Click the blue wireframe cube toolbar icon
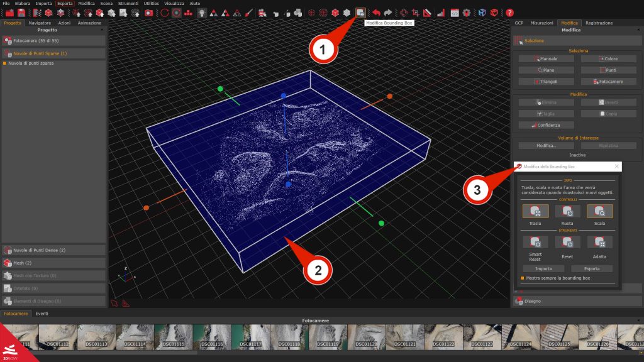This screenshot has width=644, height=362. point(482,13)
